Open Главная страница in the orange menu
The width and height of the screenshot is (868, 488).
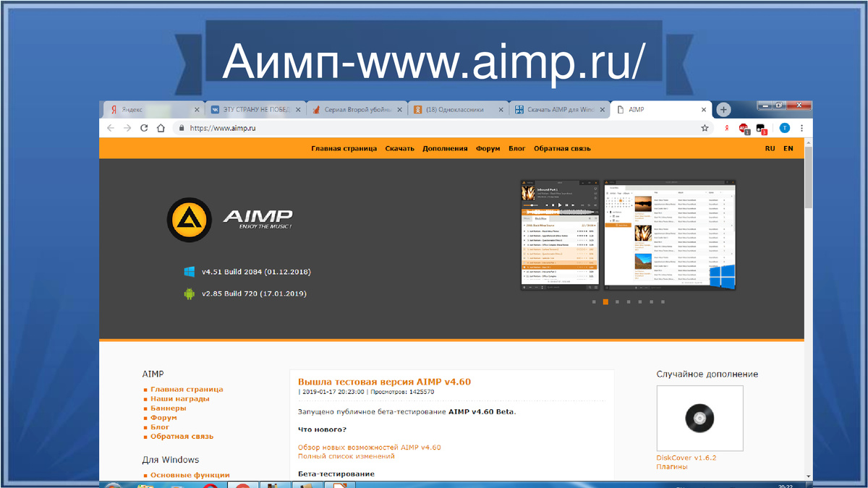point(344,148)
